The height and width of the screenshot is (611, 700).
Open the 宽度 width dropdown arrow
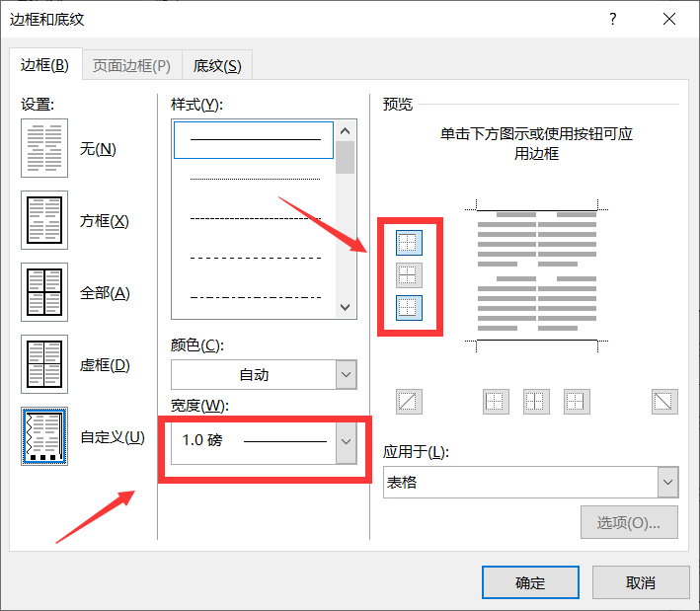click(347, 441)
